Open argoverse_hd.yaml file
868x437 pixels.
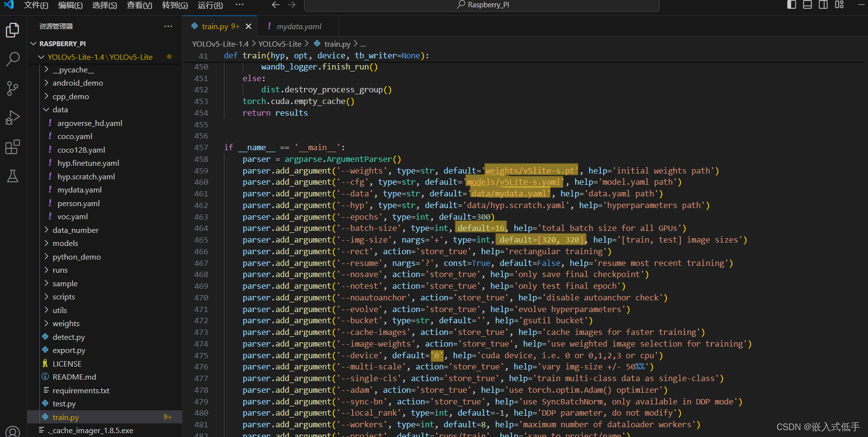tap(104, 123)
